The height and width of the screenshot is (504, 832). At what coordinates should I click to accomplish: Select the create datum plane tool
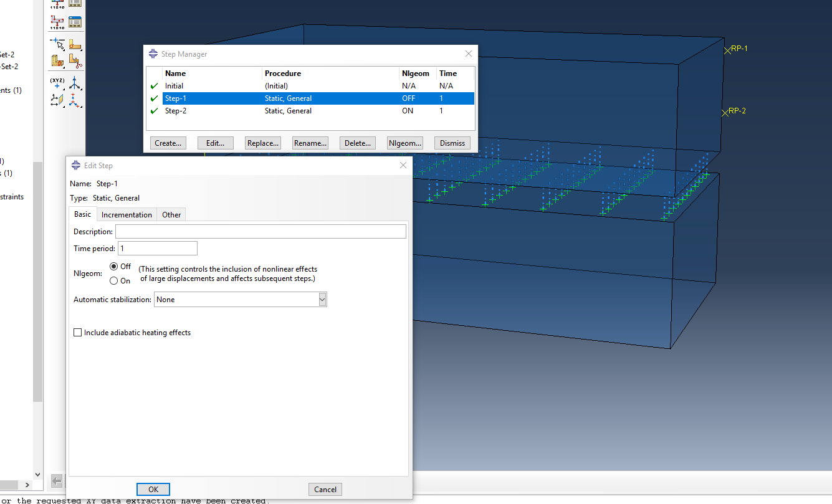pyautogui.click(x=57, y=100)
